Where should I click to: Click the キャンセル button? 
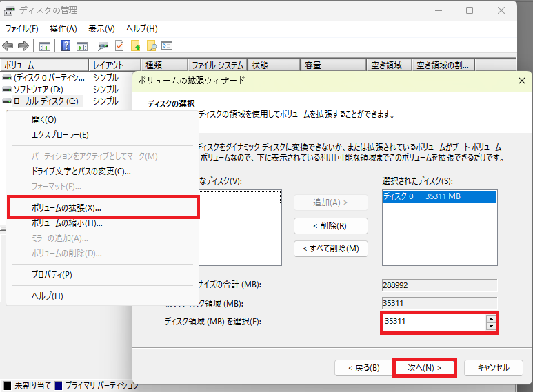tap(493, 368)
